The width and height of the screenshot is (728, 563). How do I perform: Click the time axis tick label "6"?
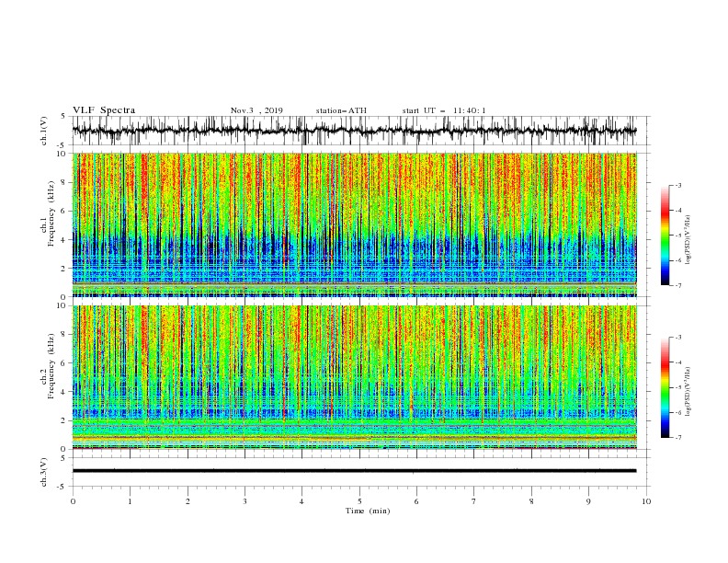tap(416, 501)
